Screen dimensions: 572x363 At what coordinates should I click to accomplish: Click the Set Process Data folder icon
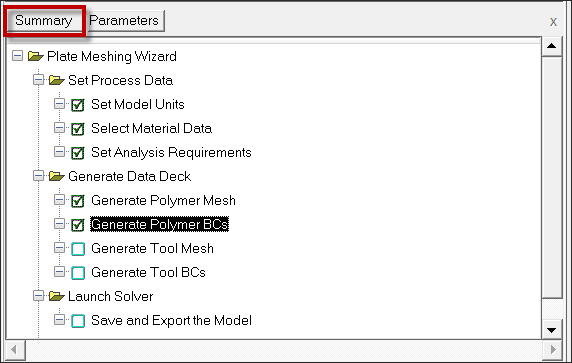pos(57,80)
